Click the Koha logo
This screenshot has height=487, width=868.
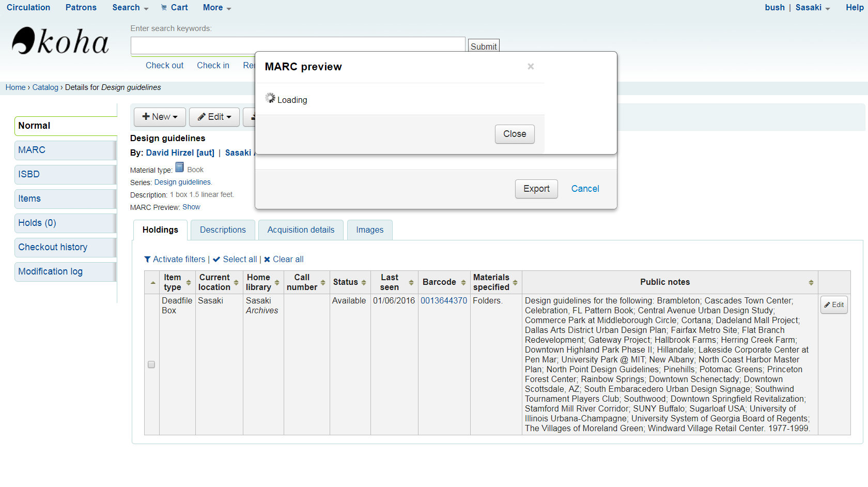pyautogui.click(x=60, y=41)
